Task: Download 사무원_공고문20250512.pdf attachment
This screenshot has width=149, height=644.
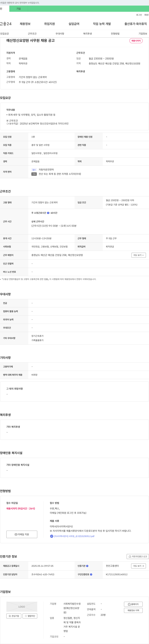Action: (74, 536)
